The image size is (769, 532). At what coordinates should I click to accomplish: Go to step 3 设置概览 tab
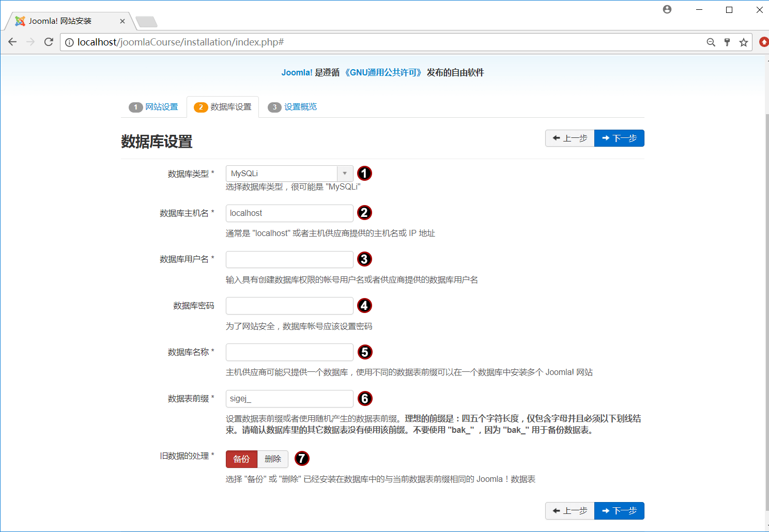(293, 107)
